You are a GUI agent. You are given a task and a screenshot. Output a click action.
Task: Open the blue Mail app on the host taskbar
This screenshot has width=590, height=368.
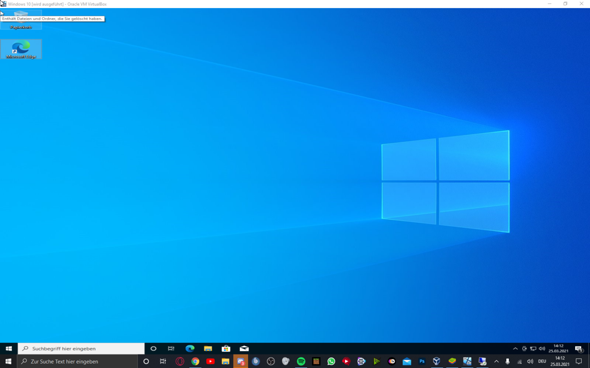pos(407,361)
